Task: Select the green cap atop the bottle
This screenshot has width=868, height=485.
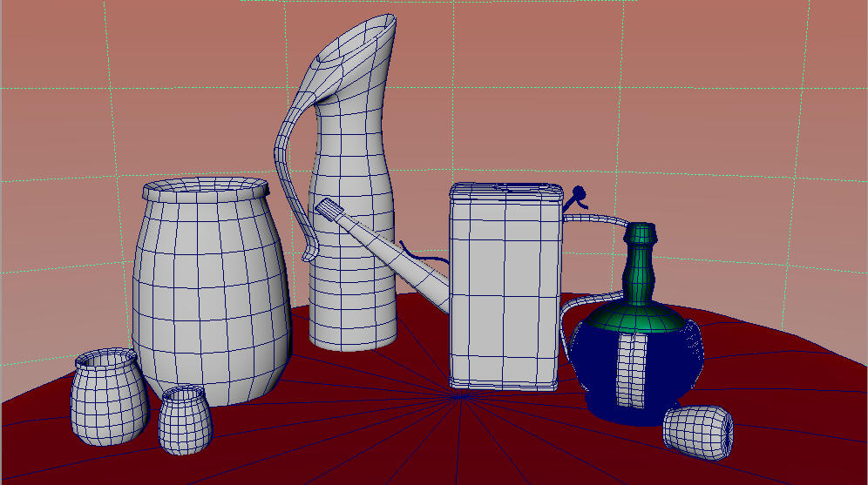Action: click(x=641, y=233)
